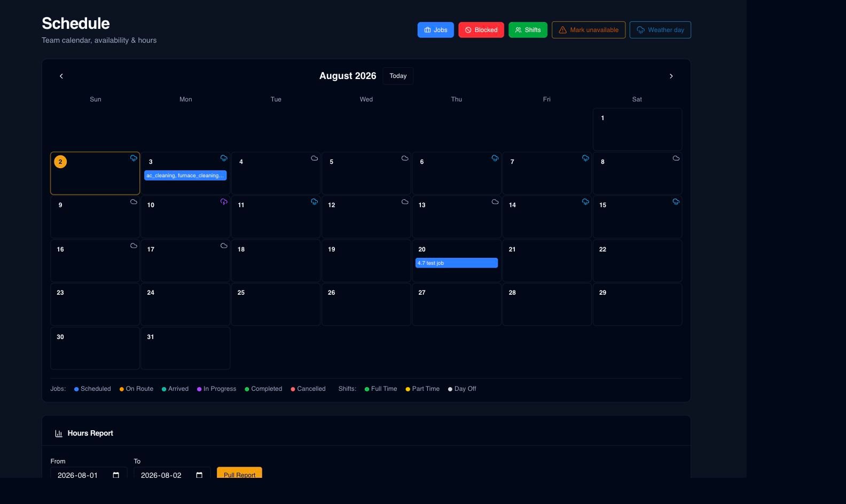The image size is (846, 504).
Task: Click the Mark unavailable button
Action: [x=588, y=30]
